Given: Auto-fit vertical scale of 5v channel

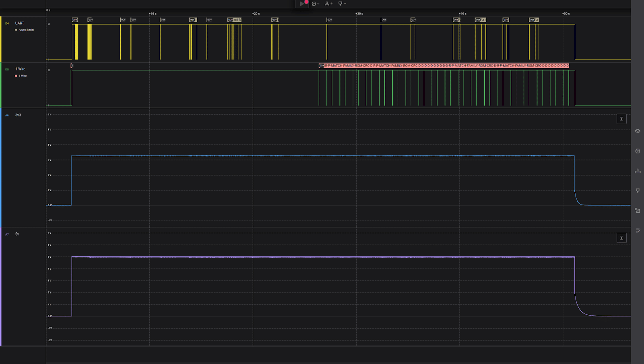Looking at the screenshot, I should pos(621,238).
